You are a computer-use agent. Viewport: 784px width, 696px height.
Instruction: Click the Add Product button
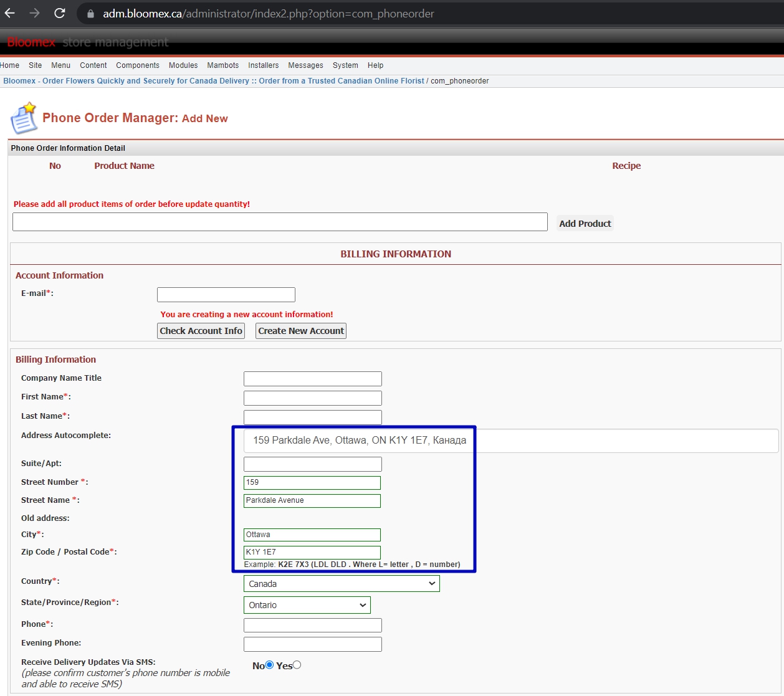tap(585, 224)
